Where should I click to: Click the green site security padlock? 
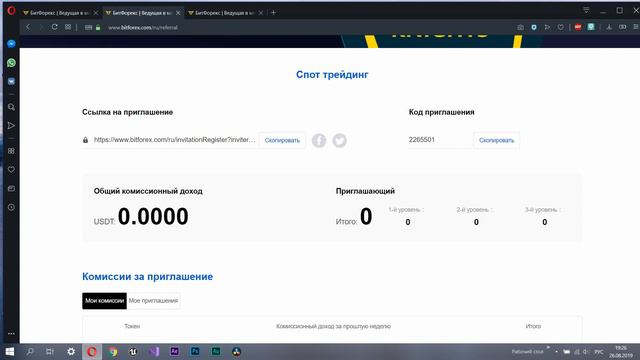(98, 27)
